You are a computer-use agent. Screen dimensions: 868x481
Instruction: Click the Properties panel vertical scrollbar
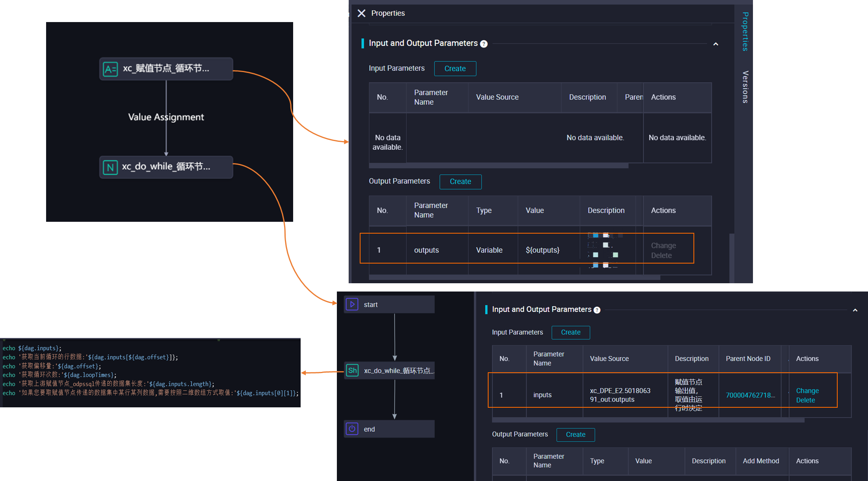pyautogui.click(x=732, y=258)
